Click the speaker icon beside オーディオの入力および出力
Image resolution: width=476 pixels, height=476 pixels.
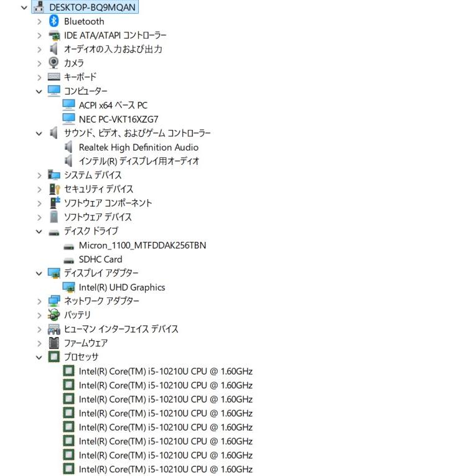[x=54, y=49]
